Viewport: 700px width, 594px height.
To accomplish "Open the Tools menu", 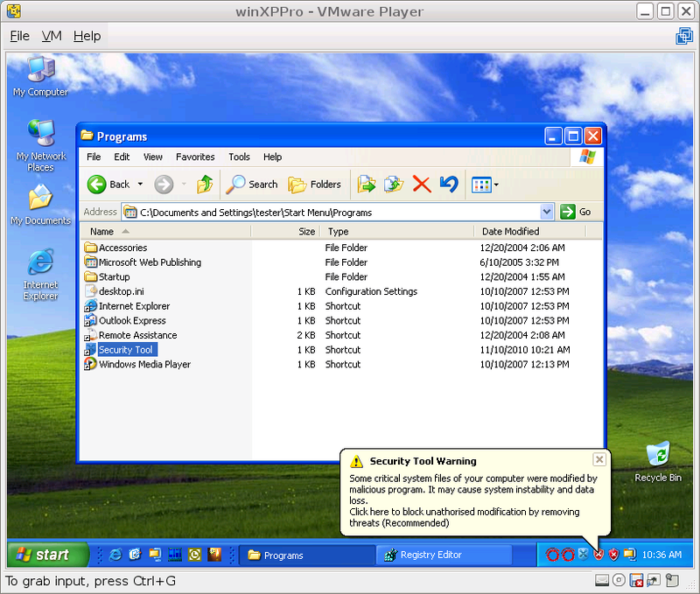I will [x=239, y=157].
